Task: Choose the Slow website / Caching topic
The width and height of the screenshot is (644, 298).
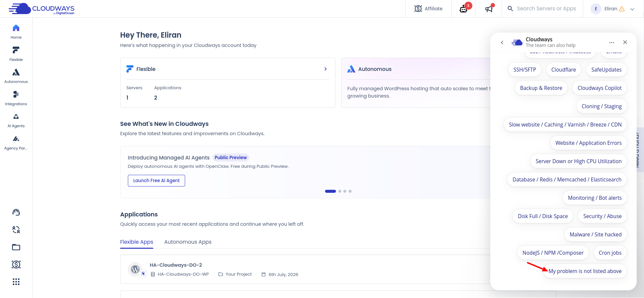Action: pyautogui.click(x=565, y=125)
